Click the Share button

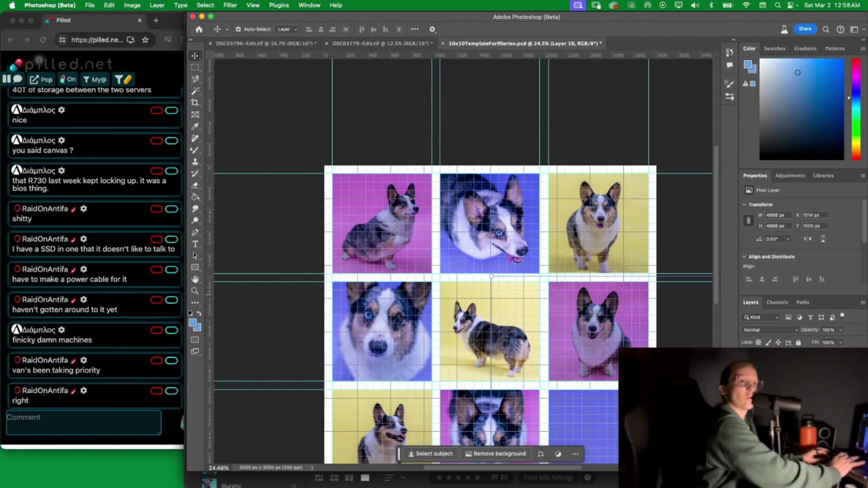(804, 29)
